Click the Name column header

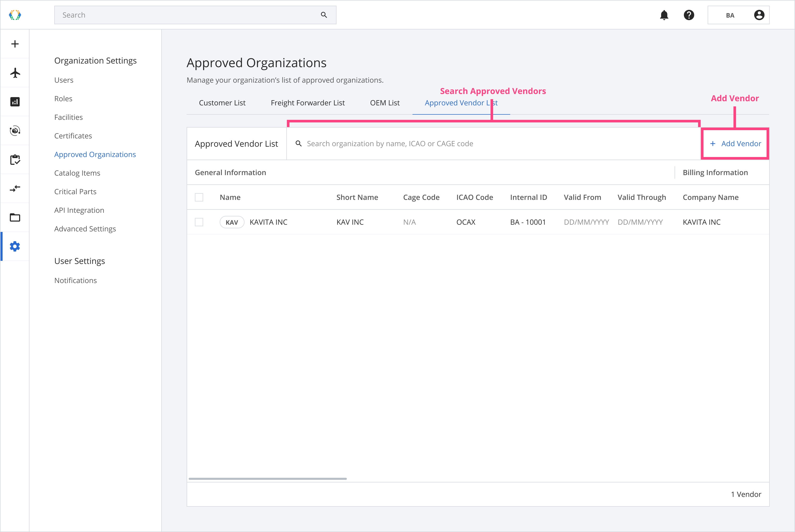click(x=230, y=198)
